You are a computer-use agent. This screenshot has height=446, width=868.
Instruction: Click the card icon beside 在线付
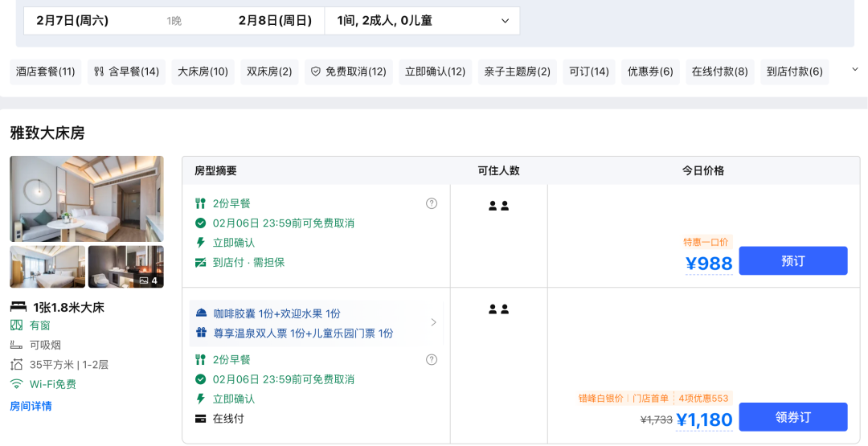click(x=200, y=419)
